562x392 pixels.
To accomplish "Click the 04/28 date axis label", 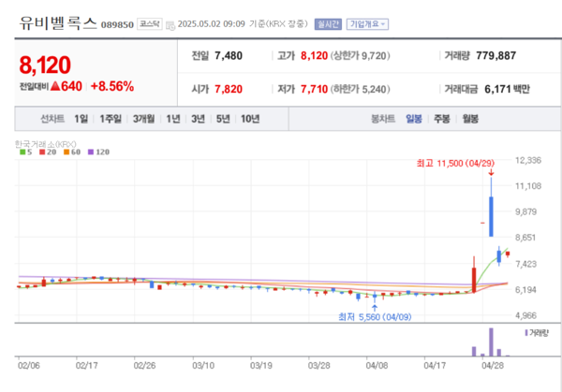I will click(493, 366).
